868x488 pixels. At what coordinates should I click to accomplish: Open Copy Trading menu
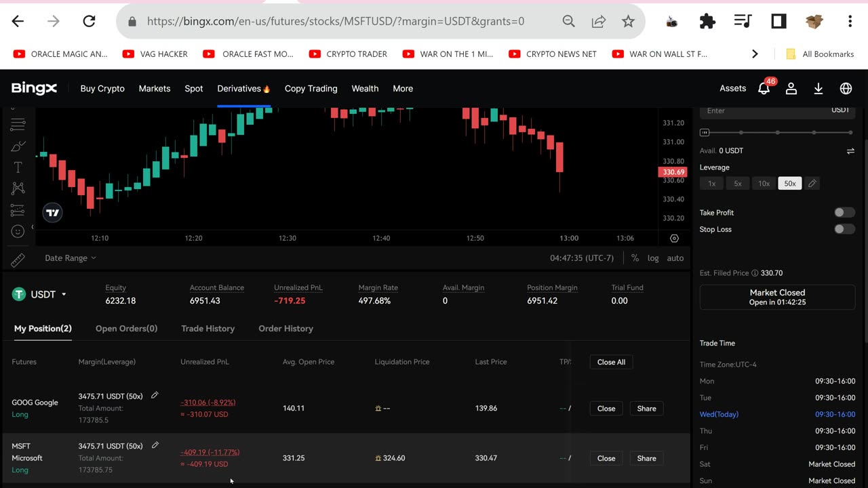[x=311, y=89]
